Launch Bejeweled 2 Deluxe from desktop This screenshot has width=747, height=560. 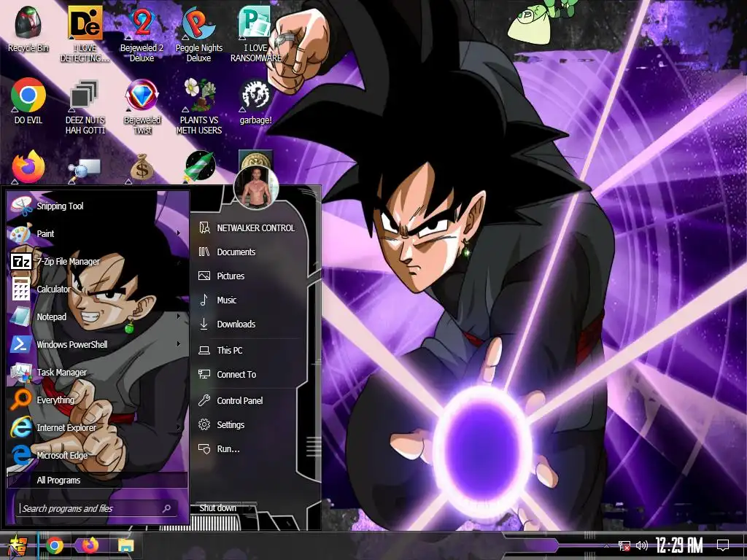[142, 34]
